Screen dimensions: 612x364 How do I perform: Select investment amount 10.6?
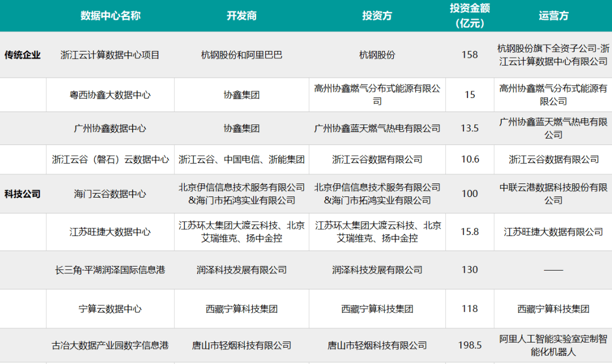point(470,160)
